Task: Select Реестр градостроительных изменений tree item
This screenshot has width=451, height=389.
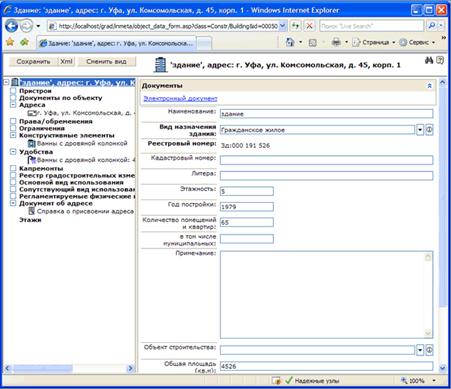Action: click(x=77, y=175)
